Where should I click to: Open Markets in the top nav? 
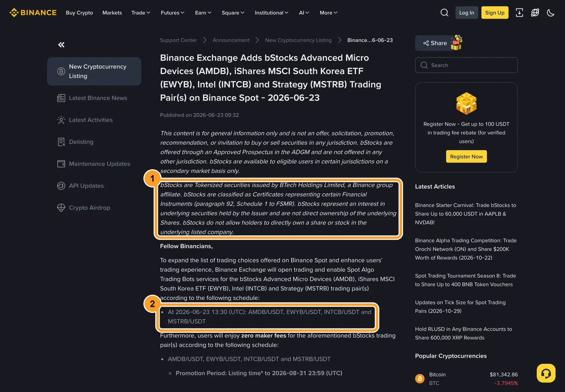tap(112, 13)
